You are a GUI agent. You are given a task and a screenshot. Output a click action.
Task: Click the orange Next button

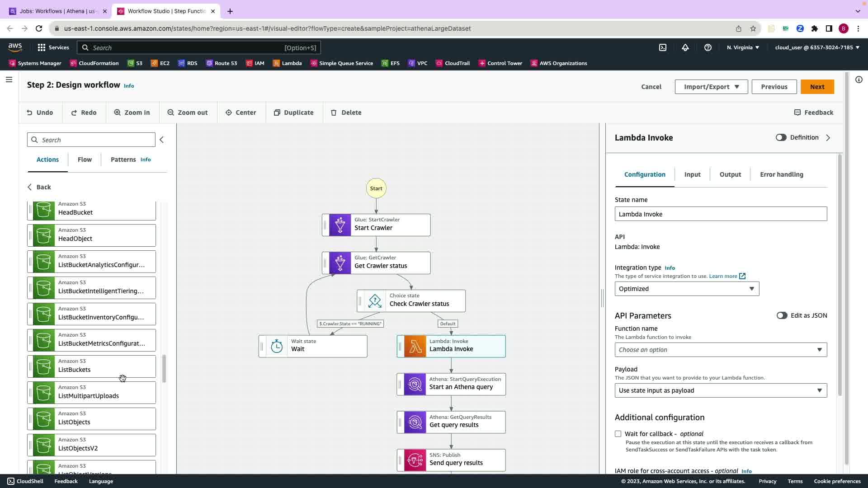click(x=817, y=87)
